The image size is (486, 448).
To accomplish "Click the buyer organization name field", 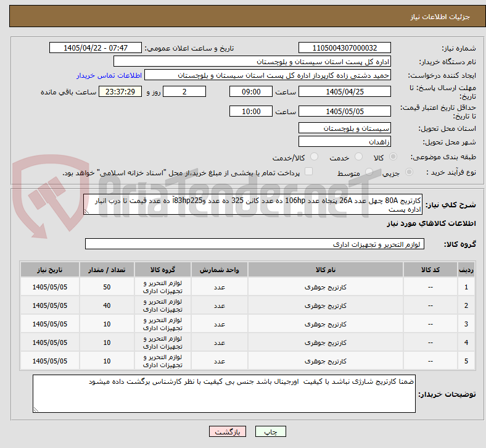I will click(252, 61).
